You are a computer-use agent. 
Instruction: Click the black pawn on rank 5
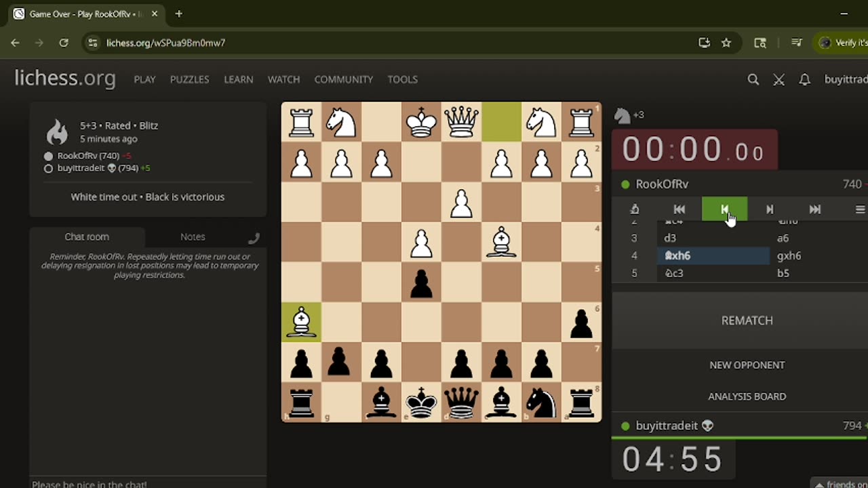(x=421, y=282)
